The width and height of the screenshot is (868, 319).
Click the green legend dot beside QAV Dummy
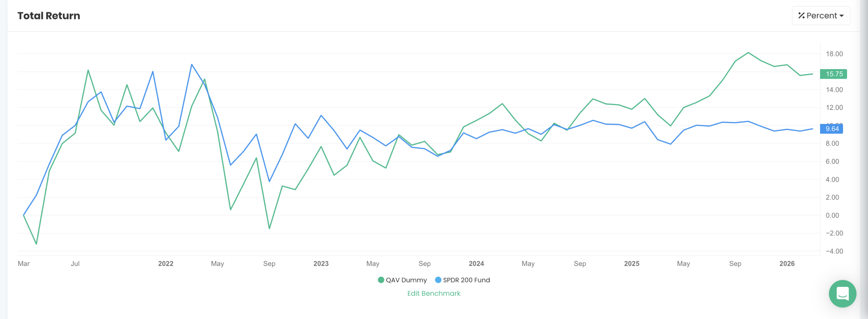[380, 280]
